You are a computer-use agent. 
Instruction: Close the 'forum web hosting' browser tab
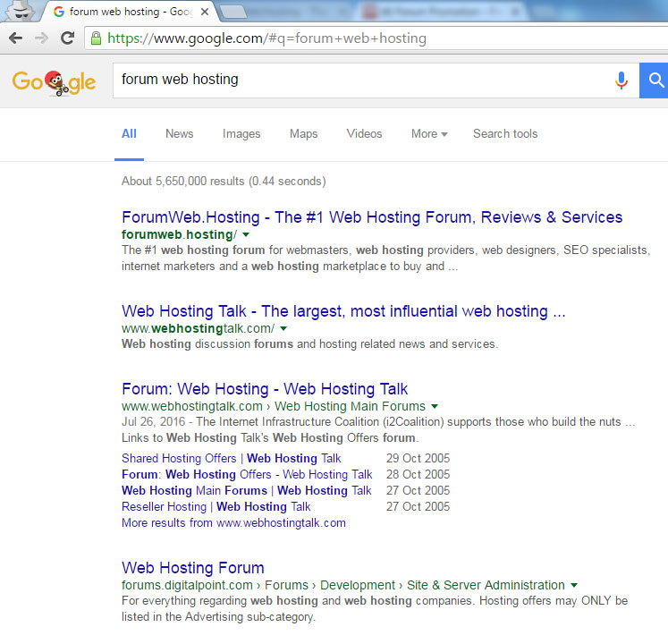(x=205, y=12)
